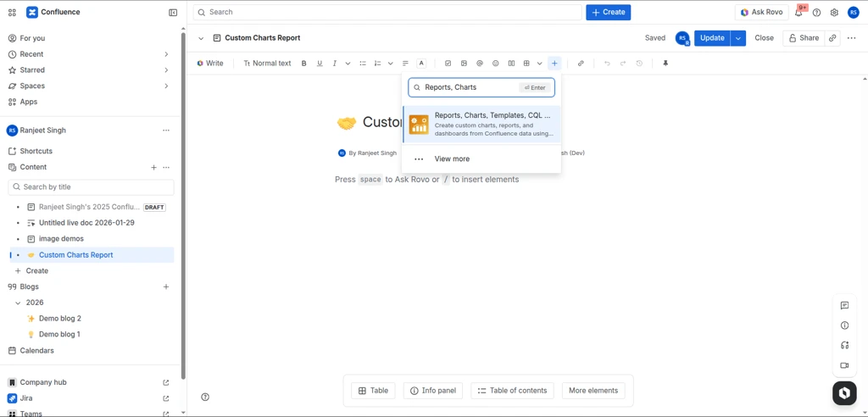Open the emoji picker
This screenshot has width=868, height=417.
[495, 63]
